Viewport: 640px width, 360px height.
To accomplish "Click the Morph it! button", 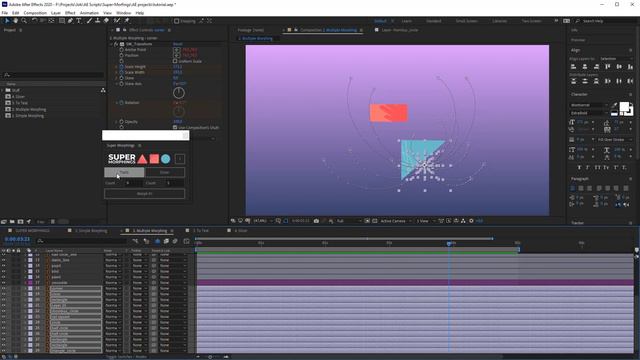I will 144,193.
